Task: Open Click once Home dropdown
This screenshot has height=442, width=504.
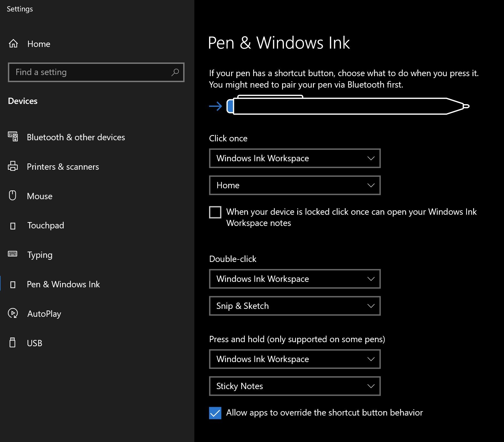Action: click(295, 185)
